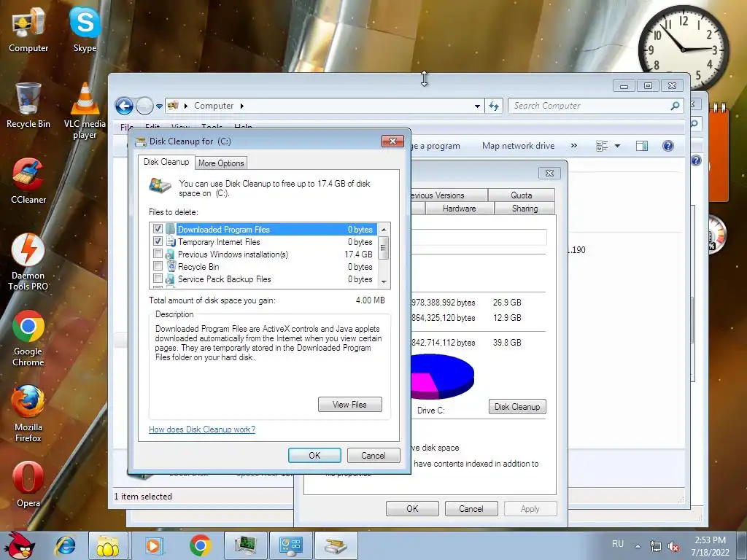Select the Google Chrome desktop icon
Screen dimensions: 747x560
point(28,338)
